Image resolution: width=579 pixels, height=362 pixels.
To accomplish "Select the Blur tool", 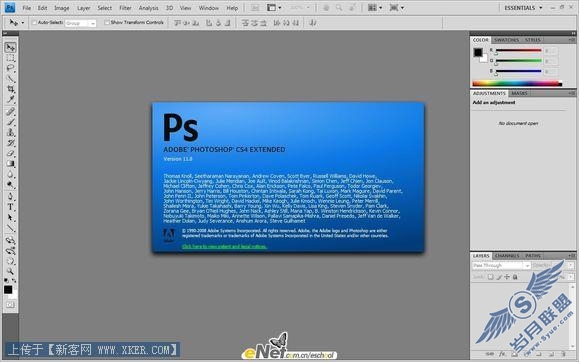I will point(10,174).
